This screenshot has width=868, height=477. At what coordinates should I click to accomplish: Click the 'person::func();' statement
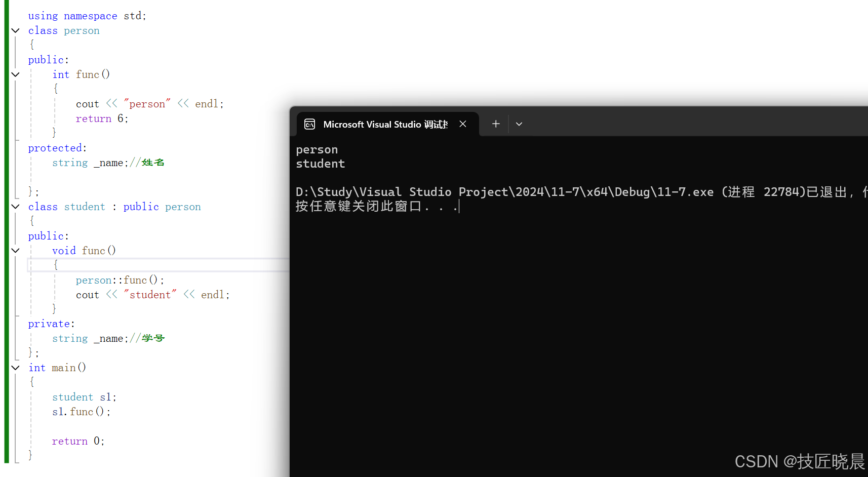[x=120, y=280]
